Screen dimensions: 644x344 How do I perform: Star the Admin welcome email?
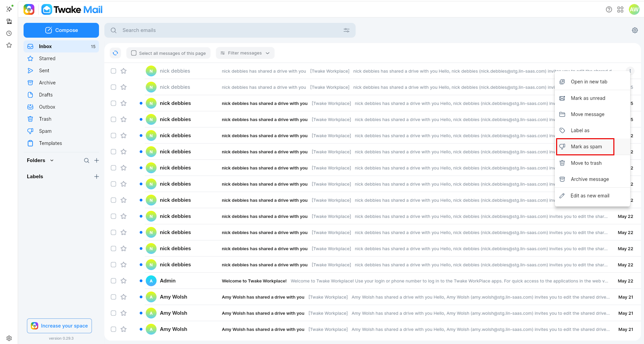[124, 281]
